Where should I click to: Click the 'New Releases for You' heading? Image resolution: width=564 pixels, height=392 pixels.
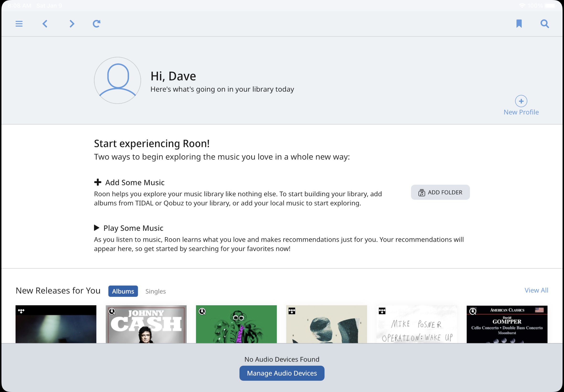click(58, 291)
